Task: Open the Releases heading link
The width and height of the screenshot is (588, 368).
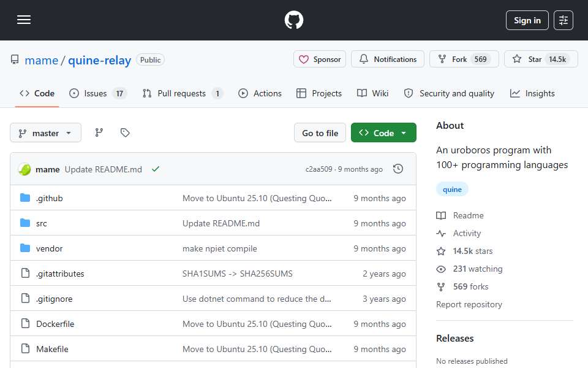Action: pos(454,339)
